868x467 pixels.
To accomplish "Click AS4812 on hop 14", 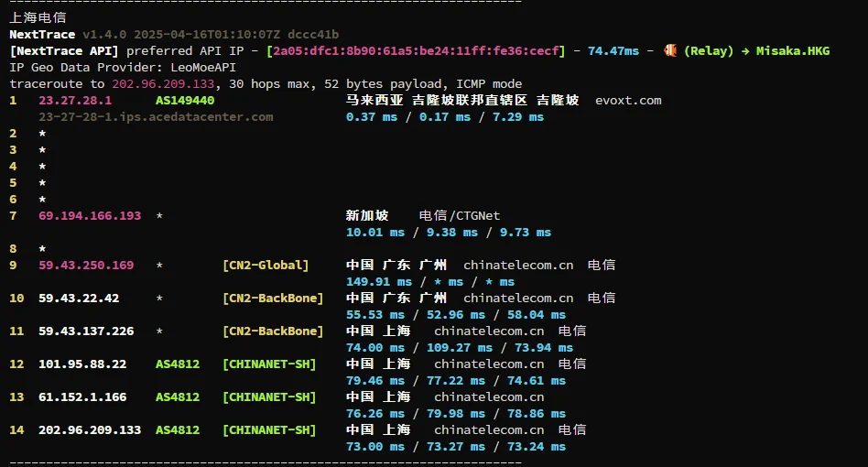I will coord(178,430).
